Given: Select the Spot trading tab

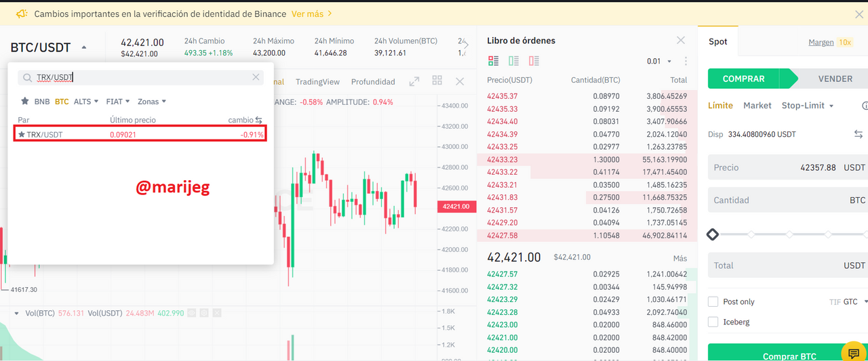Looking at the screenshot, I should [718, 42].
